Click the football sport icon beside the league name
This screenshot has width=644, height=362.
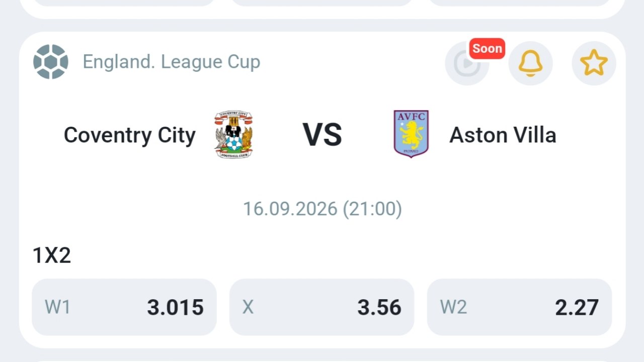tap(51, 62)
